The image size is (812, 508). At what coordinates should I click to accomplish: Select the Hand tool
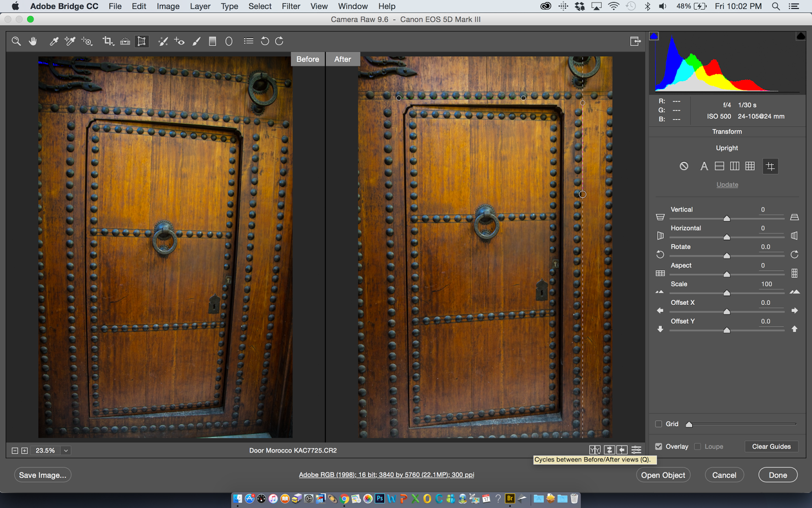pos(33,41)
